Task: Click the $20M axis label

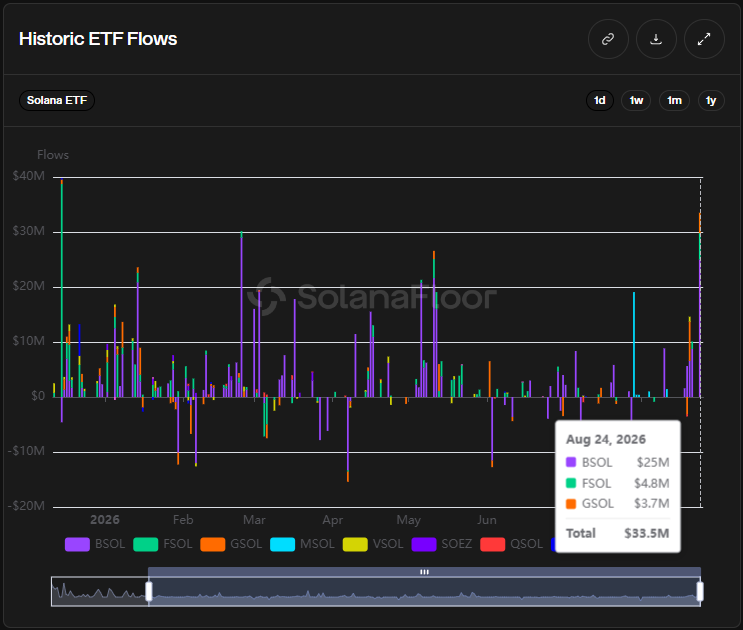Action: 29,286
